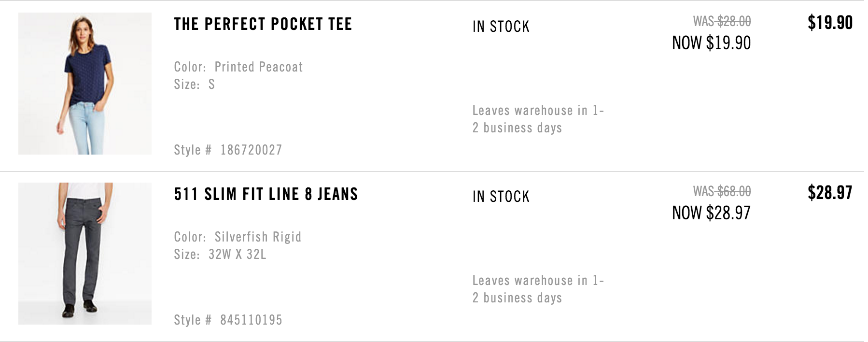Click the bold $19.90 line total

click(x=830, y=23)
